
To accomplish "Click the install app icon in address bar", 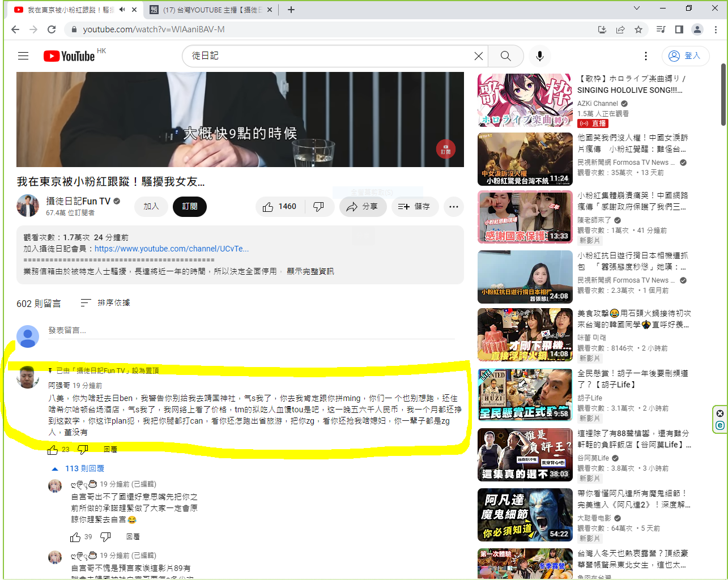I will pos(602,29).
